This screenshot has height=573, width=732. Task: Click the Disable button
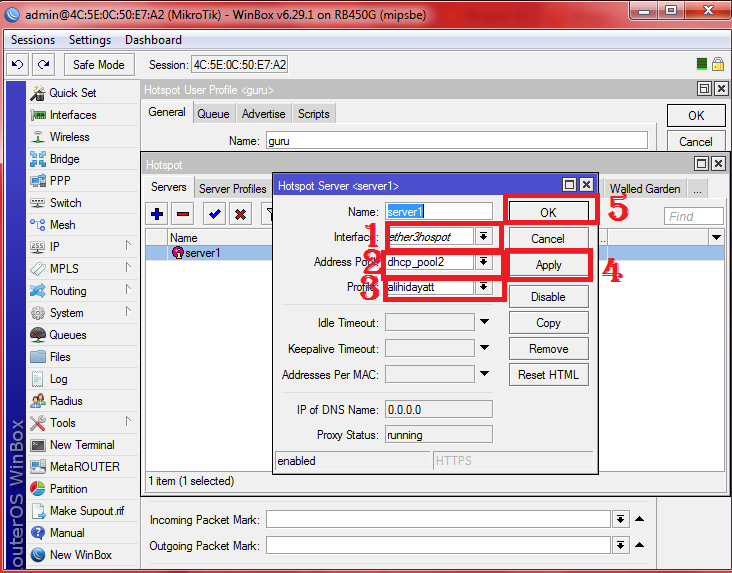(549, 297)
